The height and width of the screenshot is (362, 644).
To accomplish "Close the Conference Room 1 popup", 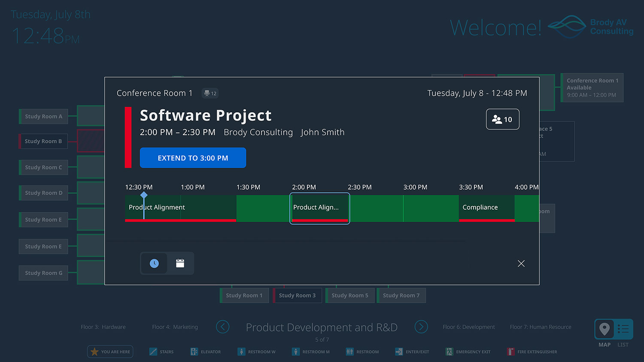I will pyautogui.click(x=521, y=263).
